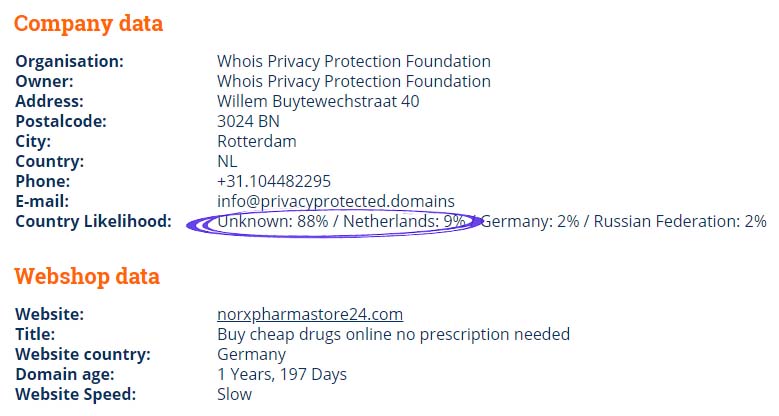Click the Website Speed value Slow

[234, 394]
